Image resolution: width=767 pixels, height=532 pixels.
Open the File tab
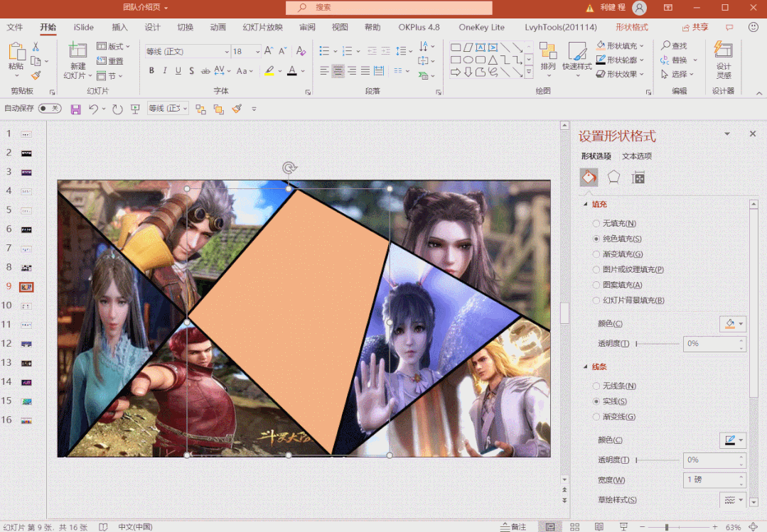pos(15,28)
